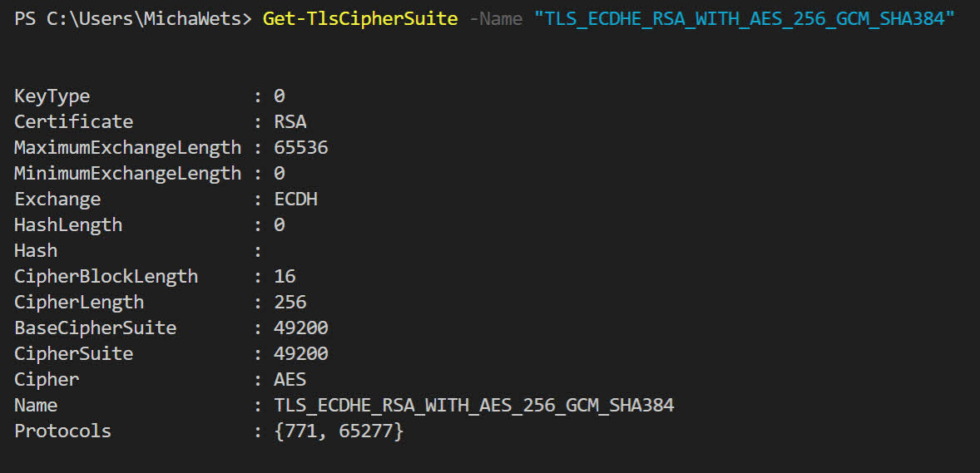980x473 pixels.
Task: Click the Certificate property label
Action: (x=74, y=121)
